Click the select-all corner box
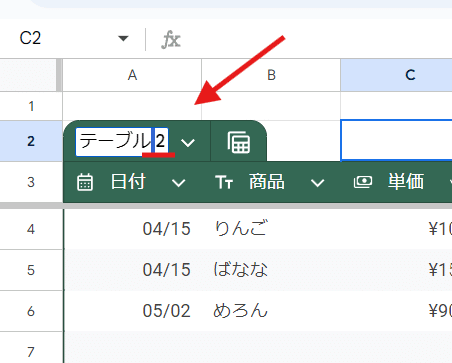 [x=28, y=75]
